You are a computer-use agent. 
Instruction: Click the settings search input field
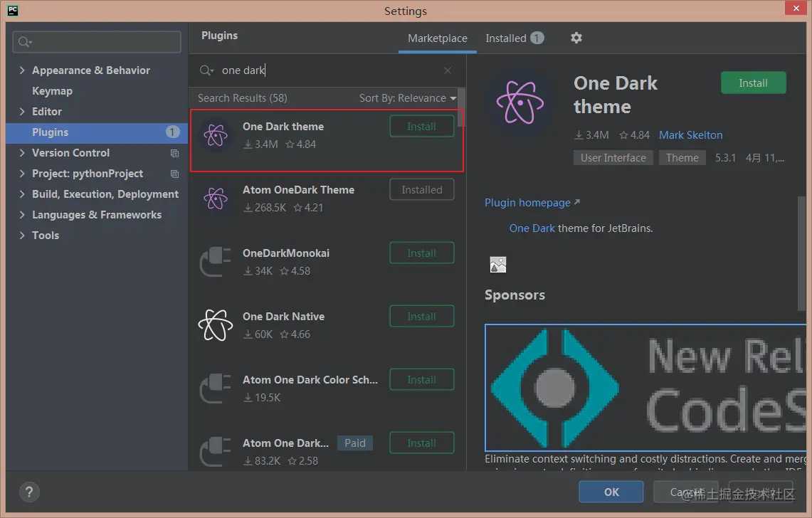[x=97, y=42]
